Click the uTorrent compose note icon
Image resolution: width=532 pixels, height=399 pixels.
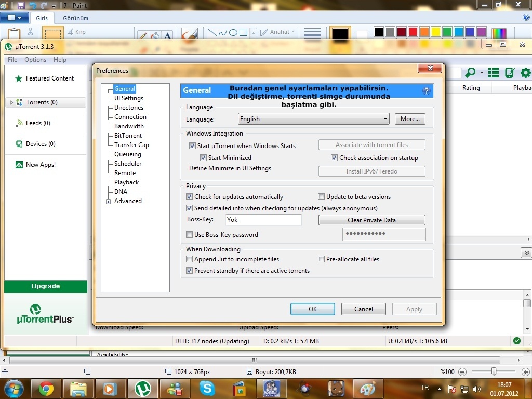[x=510, y=72]
